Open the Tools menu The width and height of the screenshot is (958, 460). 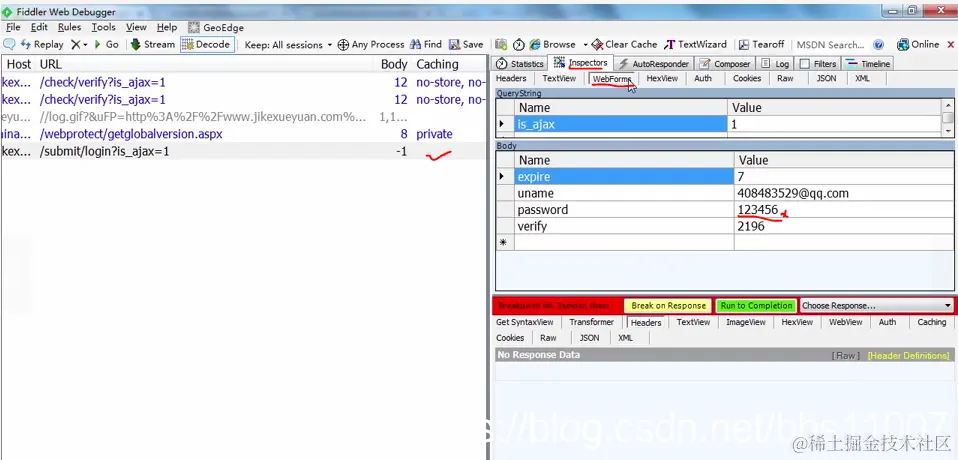click(x=103, y=27)
